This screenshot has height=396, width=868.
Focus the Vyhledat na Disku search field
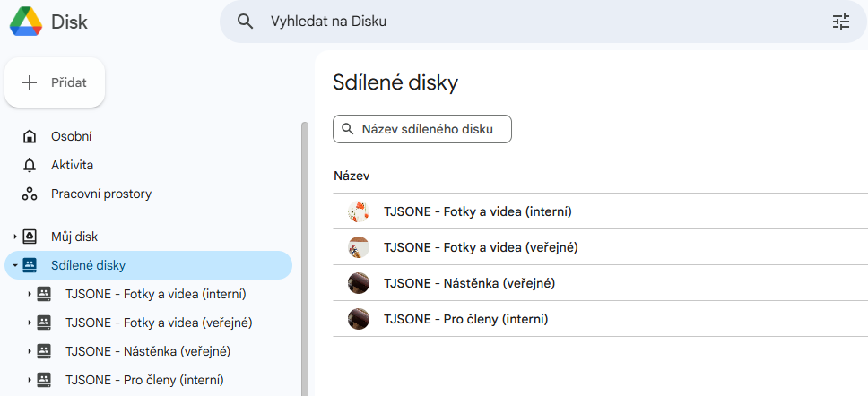pos(538,22)
